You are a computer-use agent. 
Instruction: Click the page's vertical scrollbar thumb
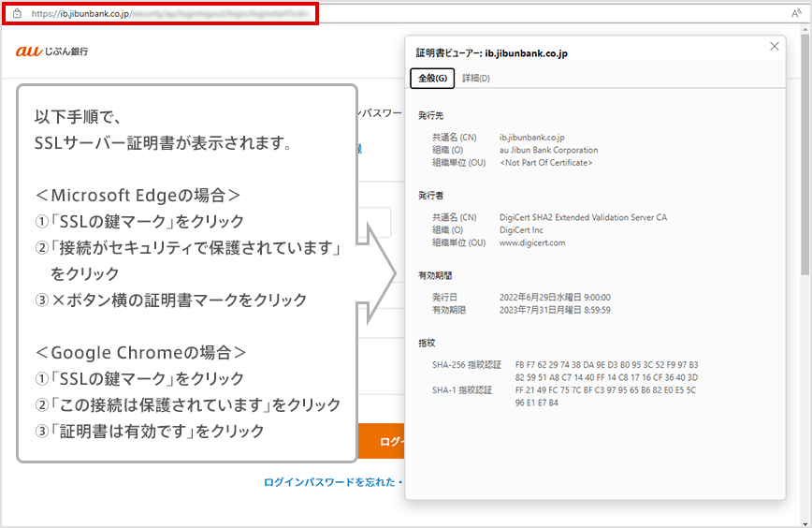805,150
